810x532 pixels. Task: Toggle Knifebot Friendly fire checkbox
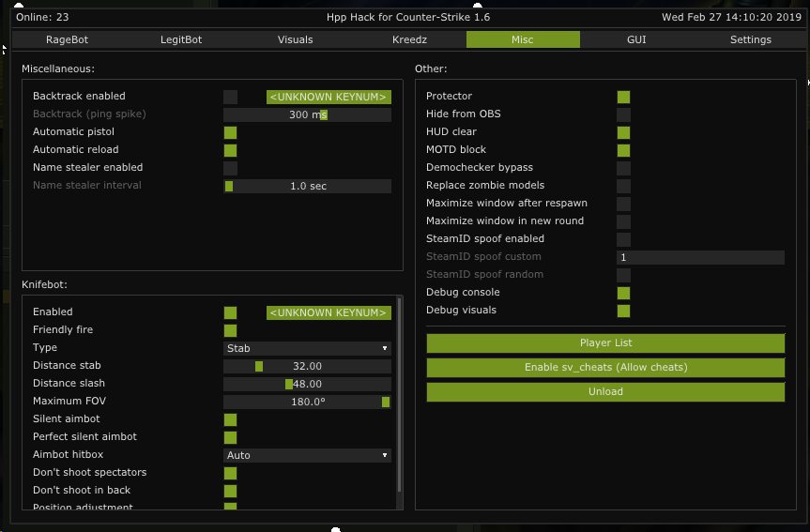tap(230, 330)
